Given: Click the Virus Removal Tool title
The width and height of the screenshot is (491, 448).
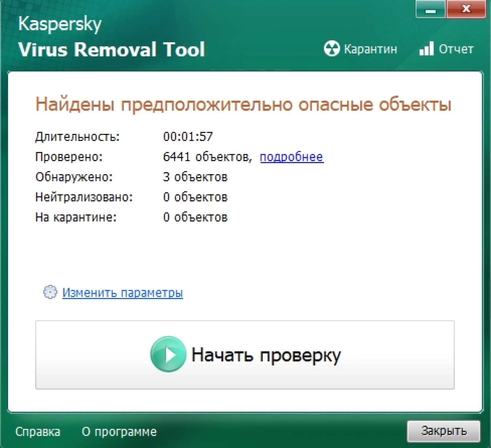Looking at the screenshot, I should [x=111, y=49].
